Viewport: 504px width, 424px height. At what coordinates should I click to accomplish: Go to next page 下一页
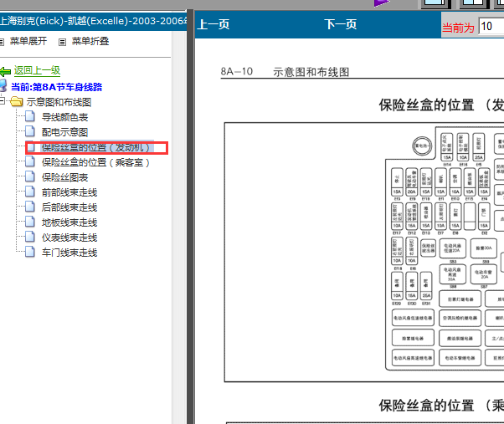click(341, 24)
